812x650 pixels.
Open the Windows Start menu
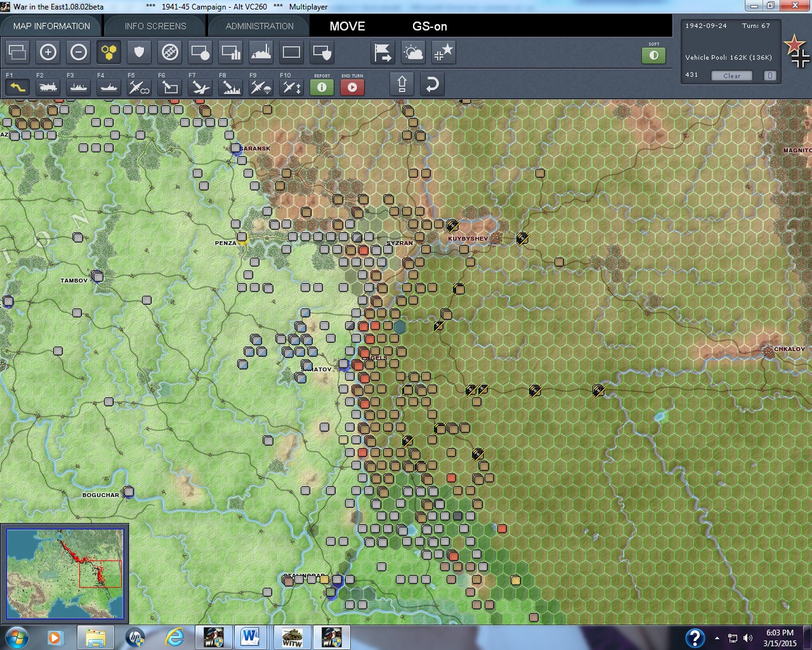coord(17,637)
